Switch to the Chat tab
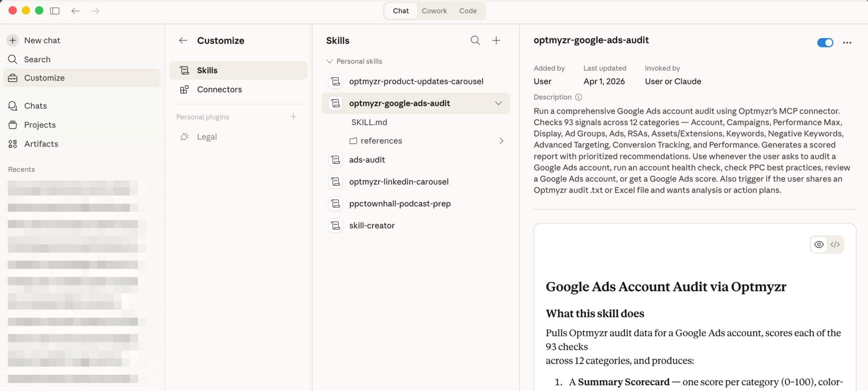The image size is (868, 391). [x=401, y=11]
